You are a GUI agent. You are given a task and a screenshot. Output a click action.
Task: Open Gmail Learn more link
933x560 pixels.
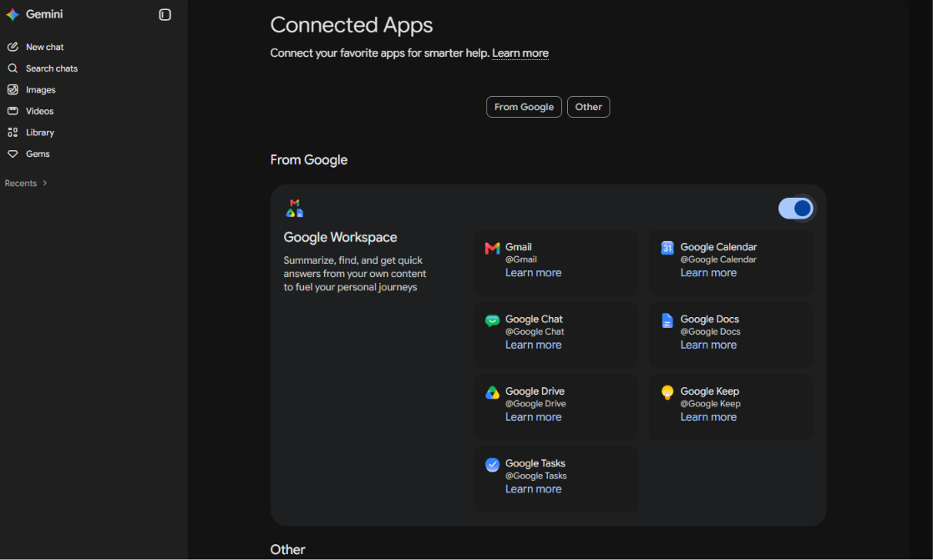[x=533, y=273]
